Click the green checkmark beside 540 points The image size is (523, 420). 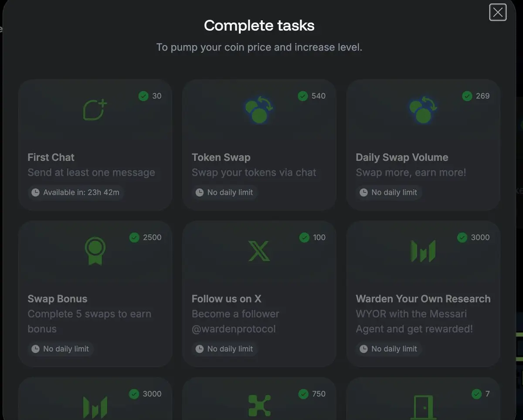pyautogui.click(x=303, y=96)
